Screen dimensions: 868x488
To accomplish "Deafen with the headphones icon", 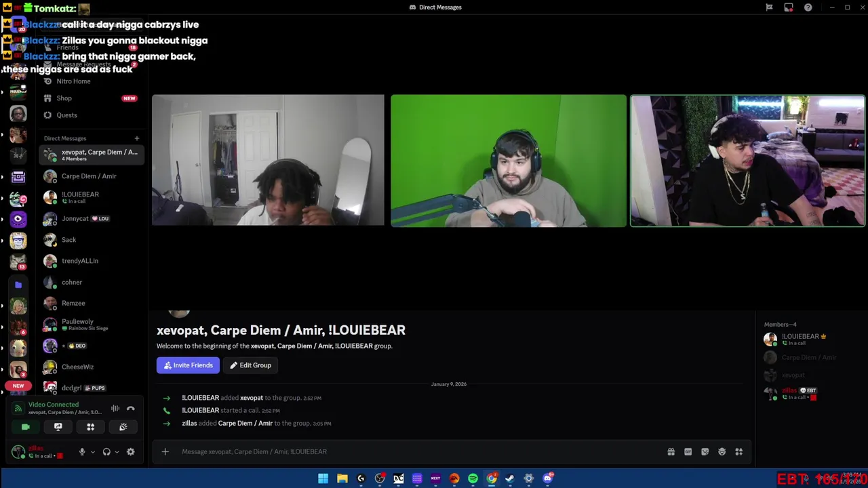I will pos(106,452).
